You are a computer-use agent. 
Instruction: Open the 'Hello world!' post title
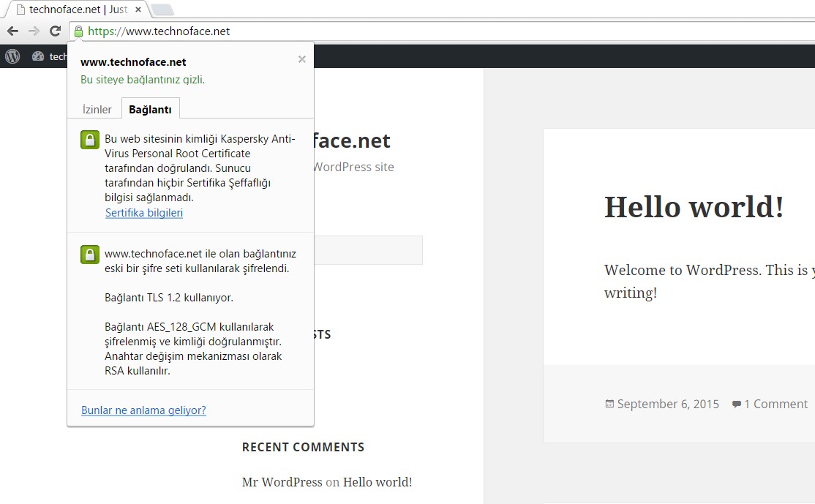click(694, 207)
